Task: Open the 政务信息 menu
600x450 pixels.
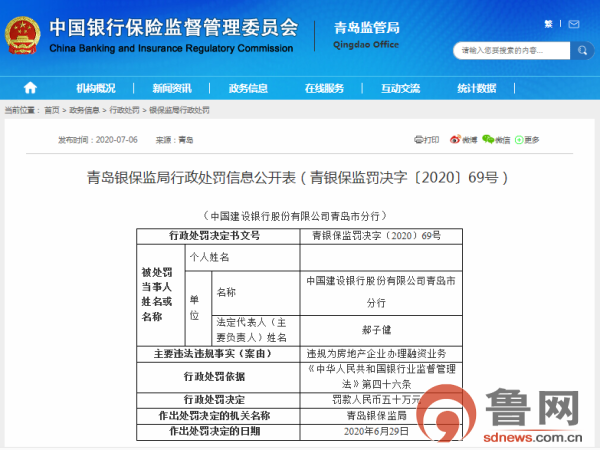Action: point(248,88)
